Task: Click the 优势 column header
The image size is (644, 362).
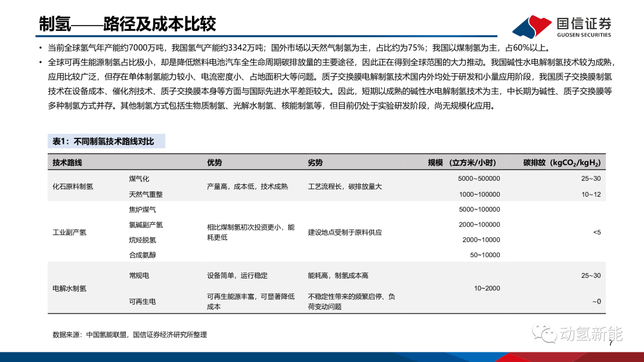Action: 215,163
